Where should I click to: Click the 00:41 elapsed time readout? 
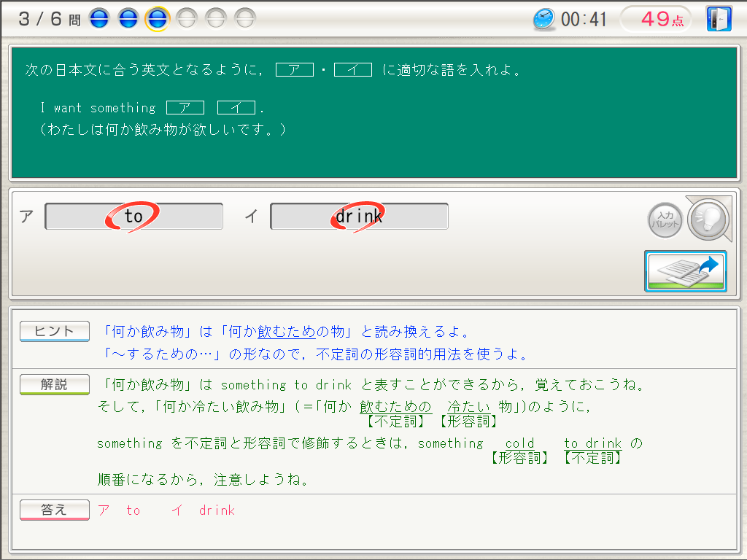coord(584,20)
